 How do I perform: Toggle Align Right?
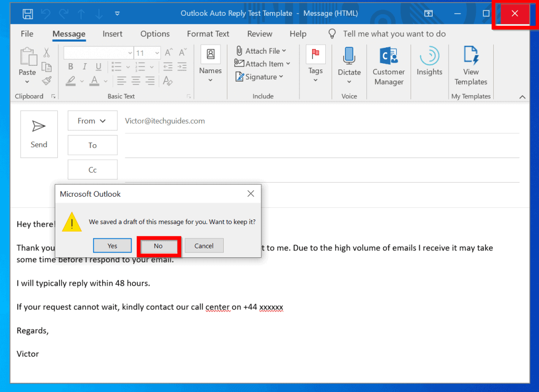click(x=150, y=81)
